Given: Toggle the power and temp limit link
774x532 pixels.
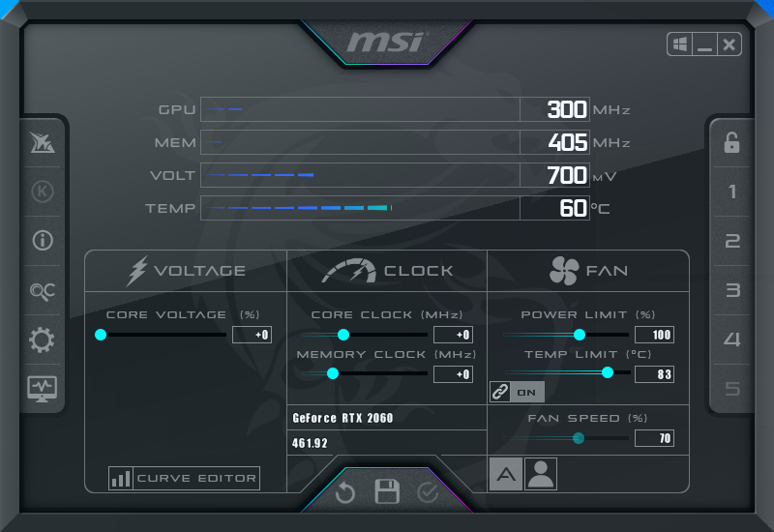Looking at the screenshot, I should coord(517,393).
